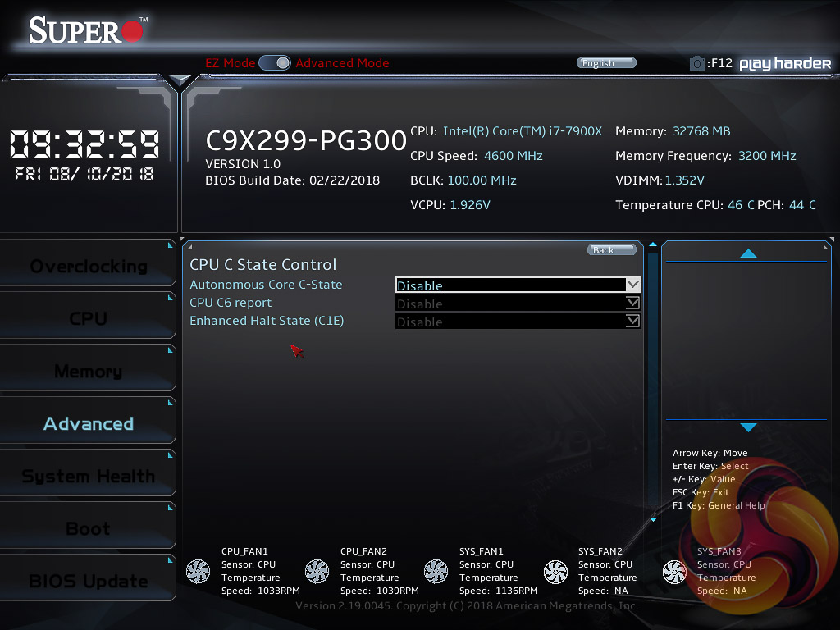Click the Intel Core i7-7900X CPU name

coord(523,131)
